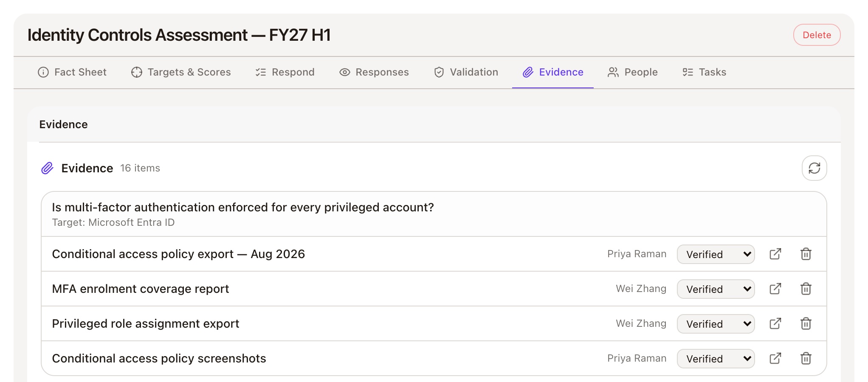Switch to the People tab
Screen dimensions: 868x382
633,72
